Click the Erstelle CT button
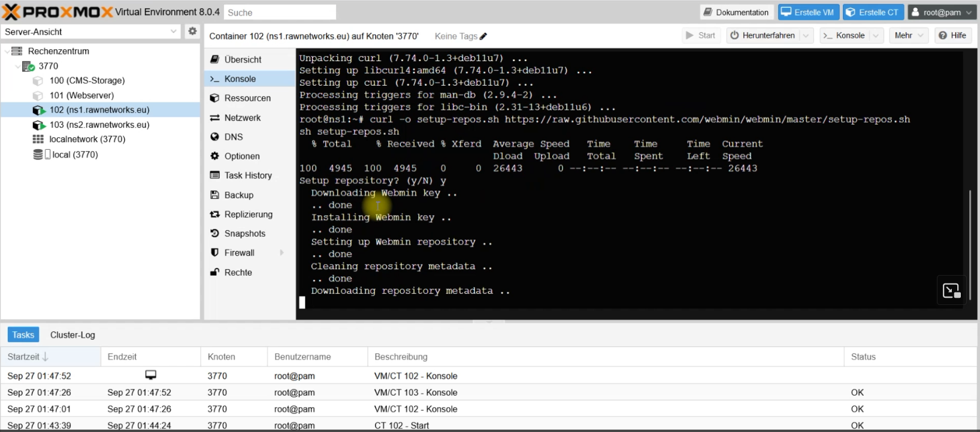Image resolution: width=980 pixels, height=432 pixels. [873, 12]
